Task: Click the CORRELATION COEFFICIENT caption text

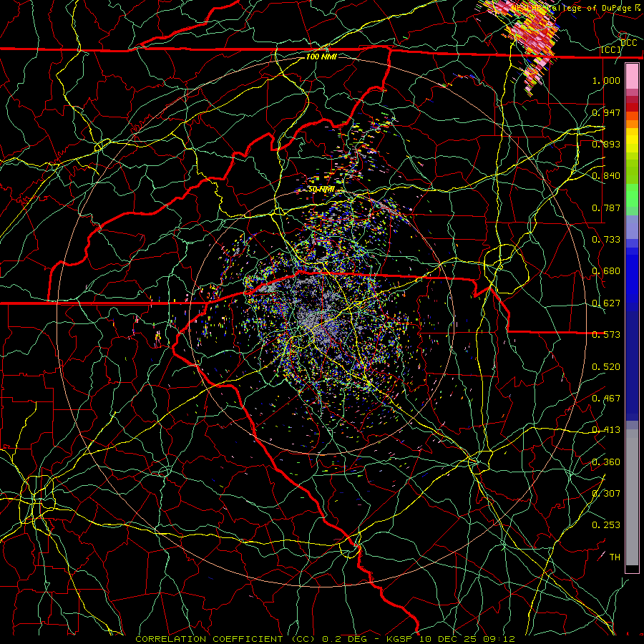Action: (209, 639)
